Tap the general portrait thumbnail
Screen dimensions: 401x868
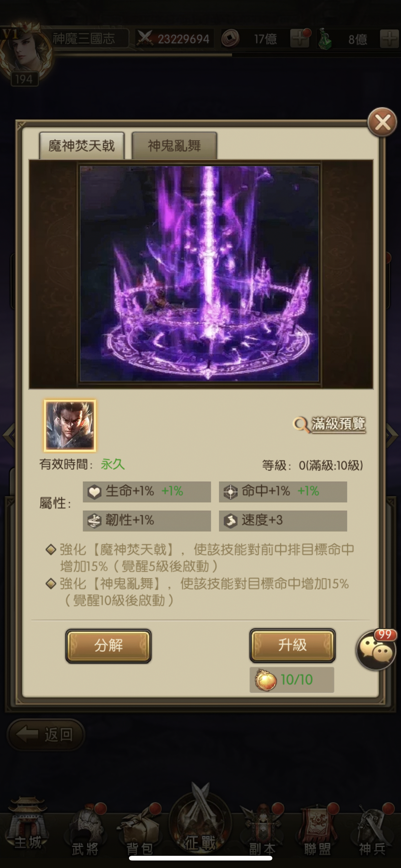(70, 426)
